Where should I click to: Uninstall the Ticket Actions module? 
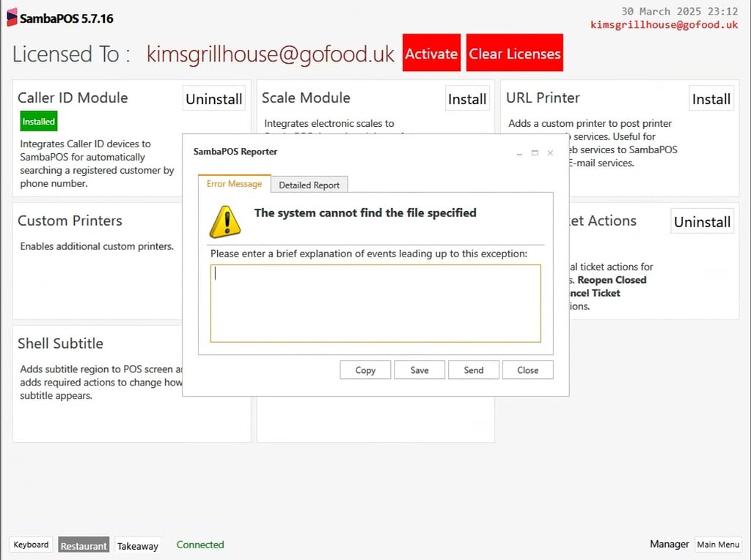tap(702, 221)
